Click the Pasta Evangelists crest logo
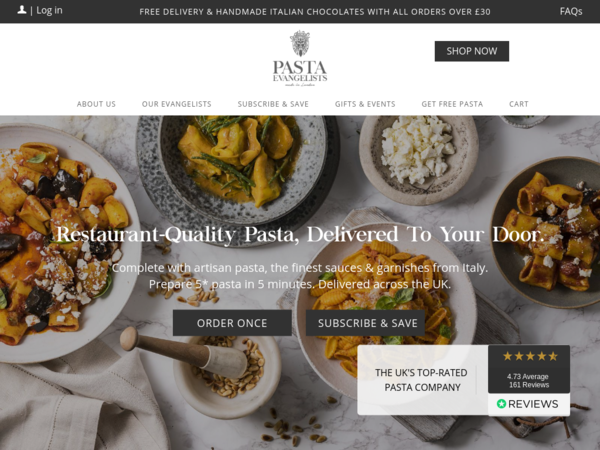Screen dimensions: 600x450 click(300, 43)
